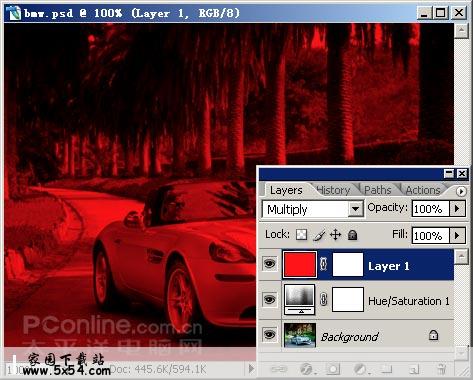Select the red Layer 1 thumbnail

(299, 265)
